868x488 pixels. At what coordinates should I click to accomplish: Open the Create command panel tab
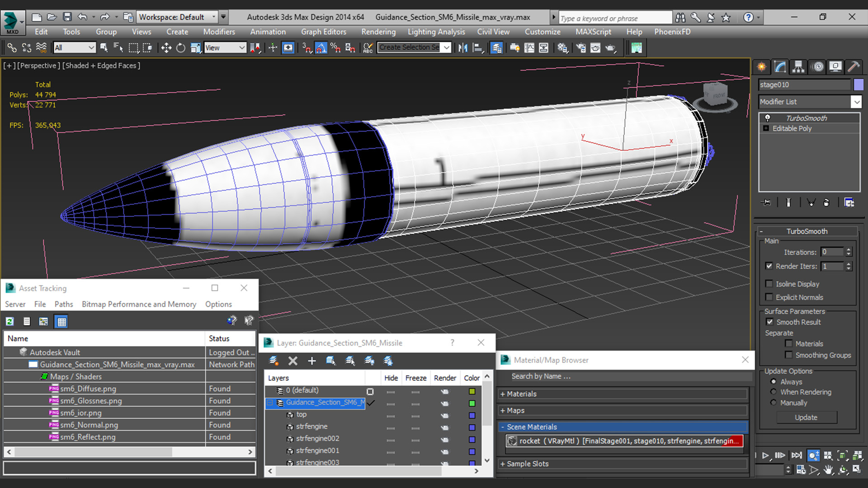pos(762,67)
